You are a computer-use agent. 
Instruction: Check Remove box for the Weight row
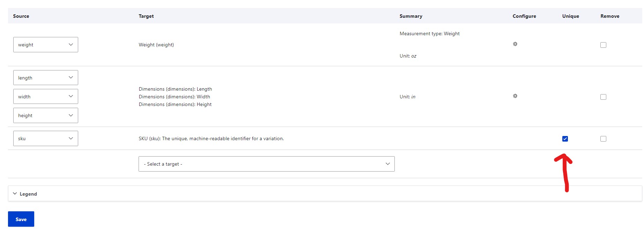pyautogui.click(x=603, y=45)
